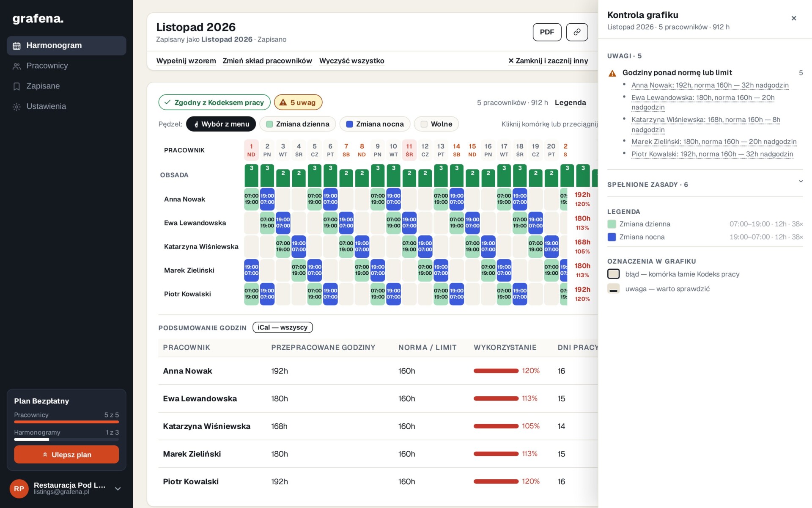Open the restaurant account dropdown chevron

pos(118,489)
